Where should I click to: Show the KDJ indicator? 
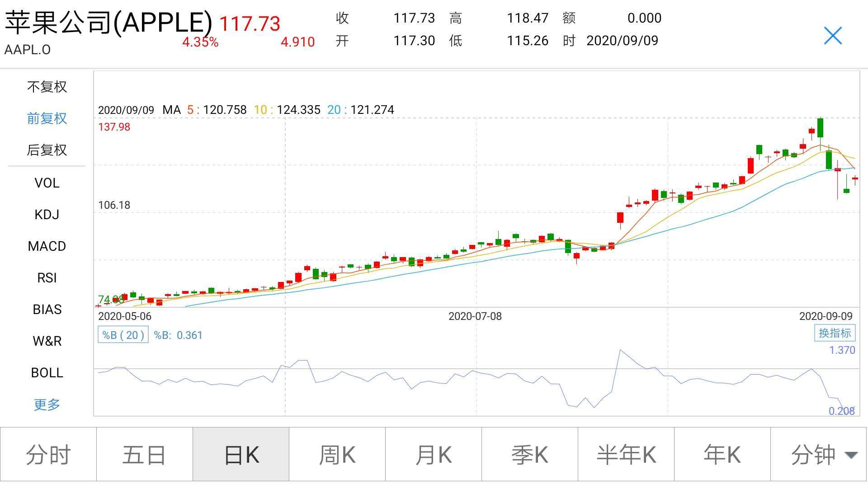[x=47, y=215]
